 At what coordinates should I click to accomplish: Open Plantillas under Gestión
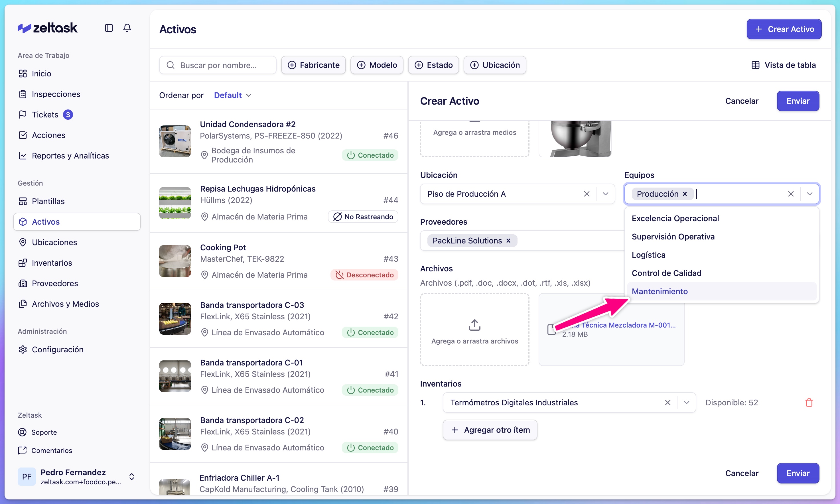coord(48,201)
